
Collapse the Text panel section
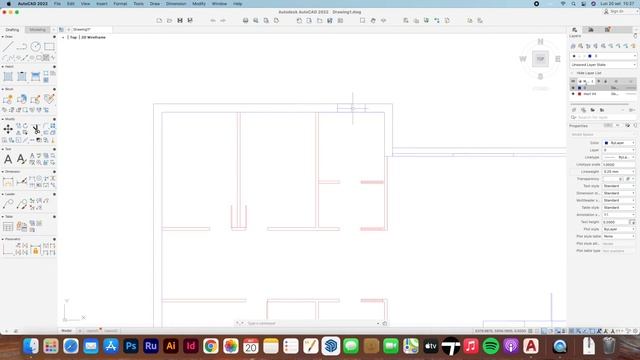click(2, 149)
